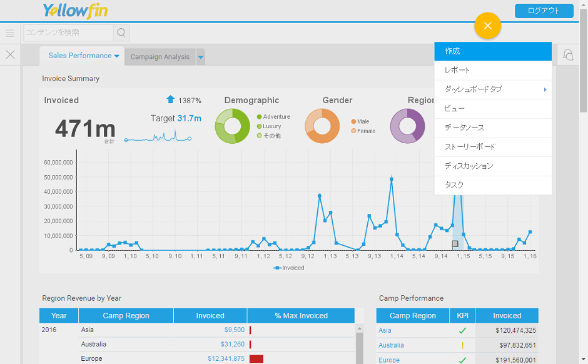The width and height of the screenshot is (588, 364).
Task: Toggle the Luxury legend item
Action: pyautogui.click(x=269, y=126)
